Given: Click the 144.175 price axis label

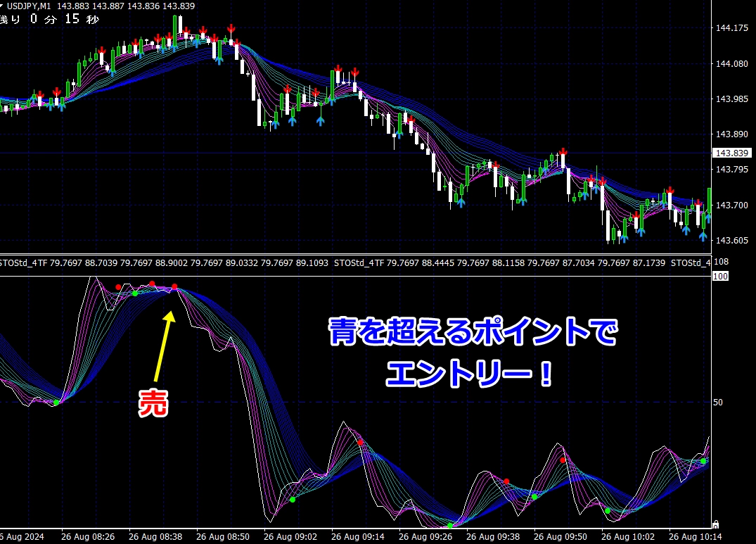Looking at the screenshot, I should [x=731, y=29].
